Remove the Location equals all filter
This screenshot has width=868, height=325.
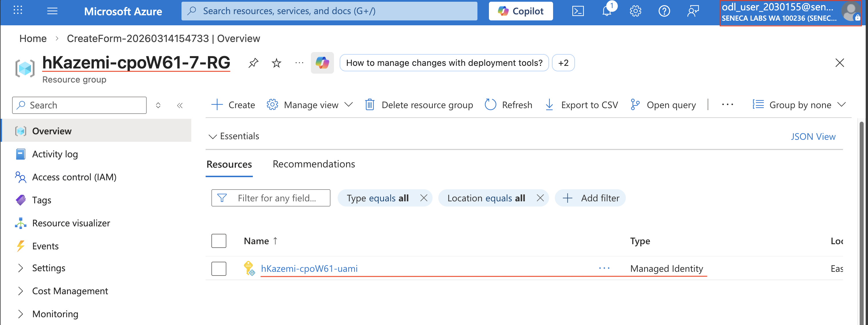pyautogui.click(x=540, y=198)
